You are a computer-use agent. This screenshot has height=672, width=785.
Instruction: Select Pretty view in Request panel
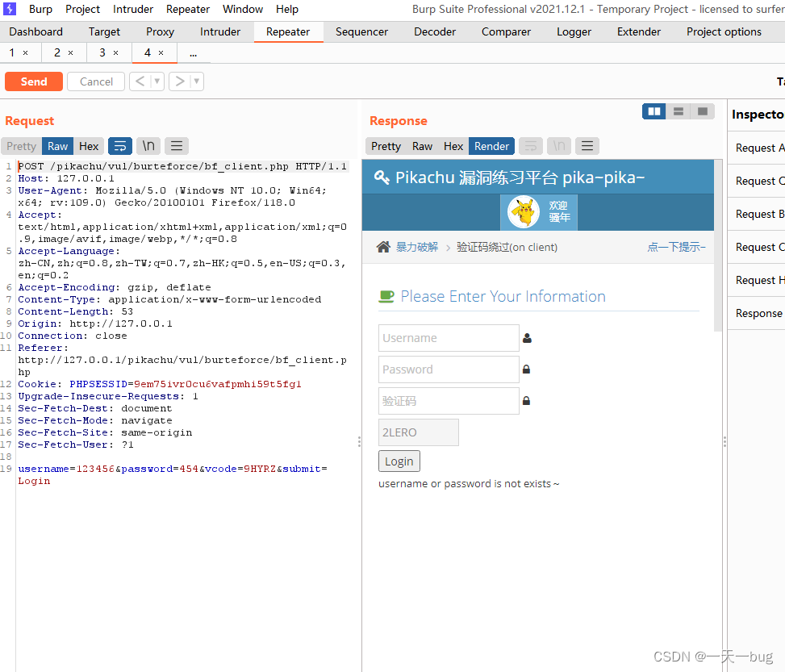22,146
